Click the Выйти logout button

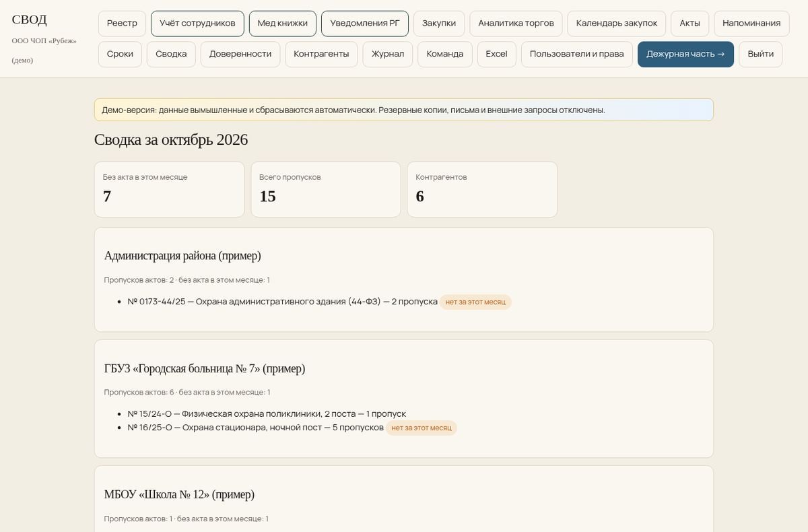[x=760, y=54]
